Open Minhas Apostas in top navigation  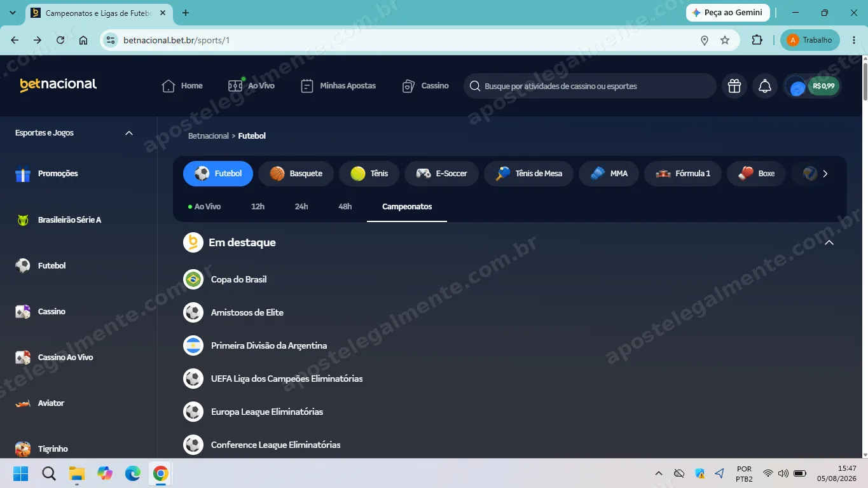pyautogui.click(x=338, y=86)
